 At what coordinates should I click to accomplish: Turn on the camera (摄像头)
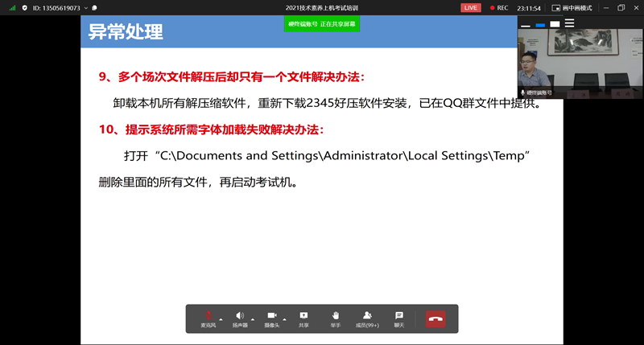(272, 318)
